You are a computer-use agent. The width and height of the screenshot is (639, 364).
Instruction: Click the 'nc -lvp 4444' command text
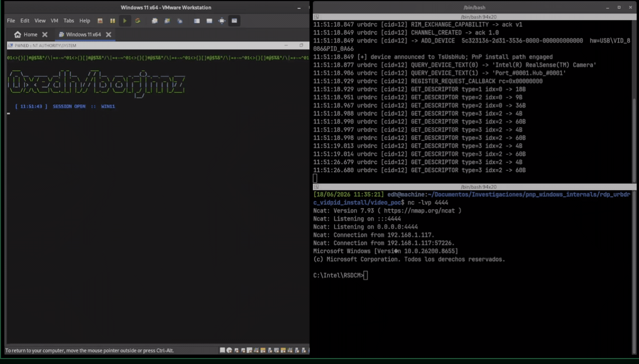coord(428,203)
